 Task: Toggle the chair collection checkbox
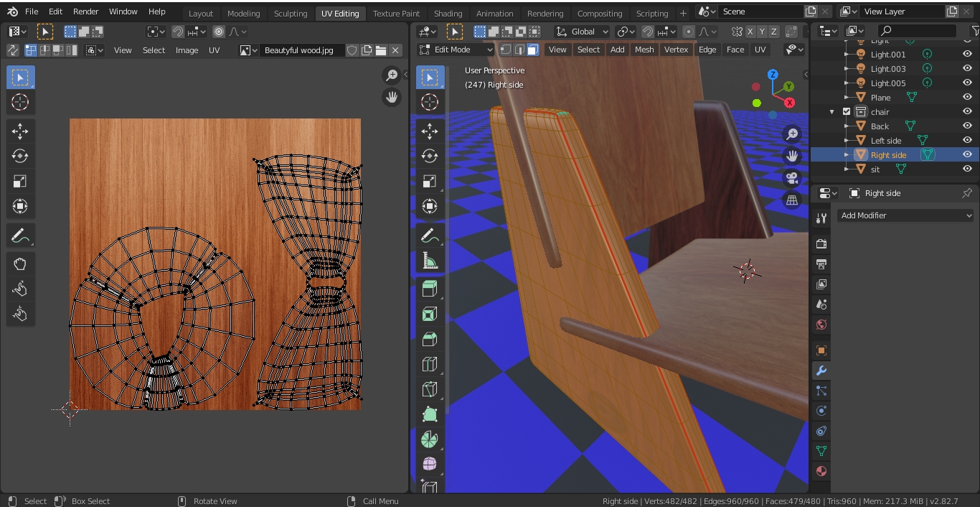pyautogui.click(x=847, y=112)
